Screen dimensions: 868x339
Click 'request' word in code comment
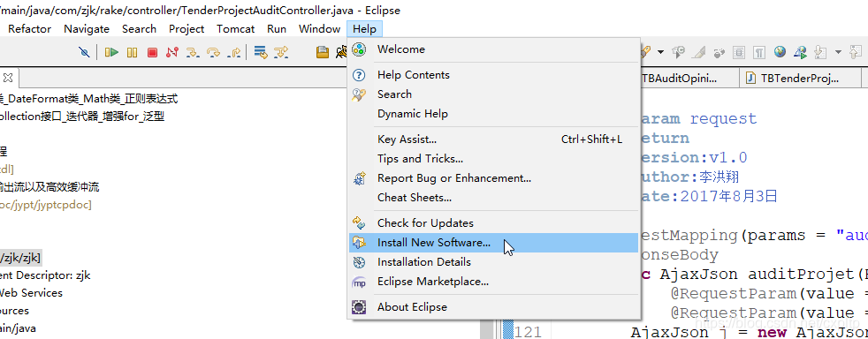(723, 119)
